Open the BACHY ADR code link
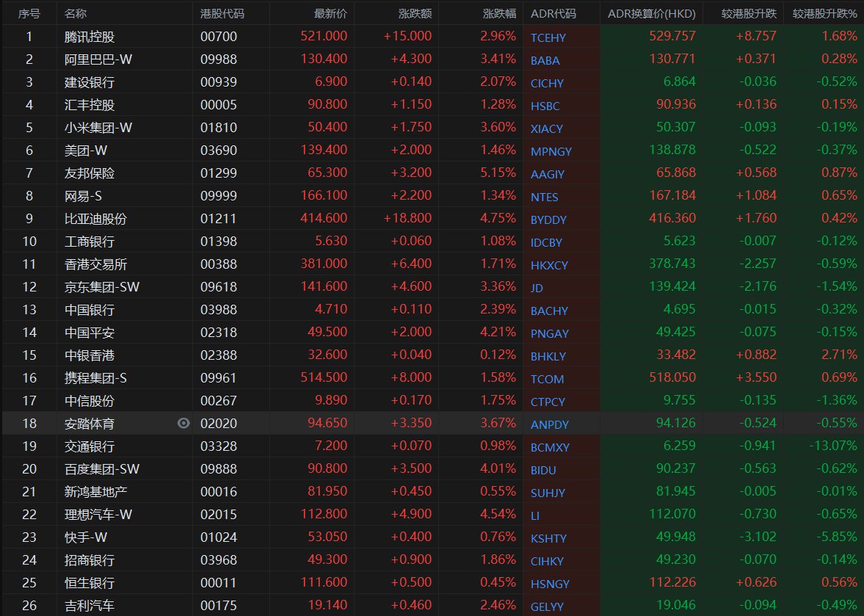864x616 pixels. click(x=549, y=311)
